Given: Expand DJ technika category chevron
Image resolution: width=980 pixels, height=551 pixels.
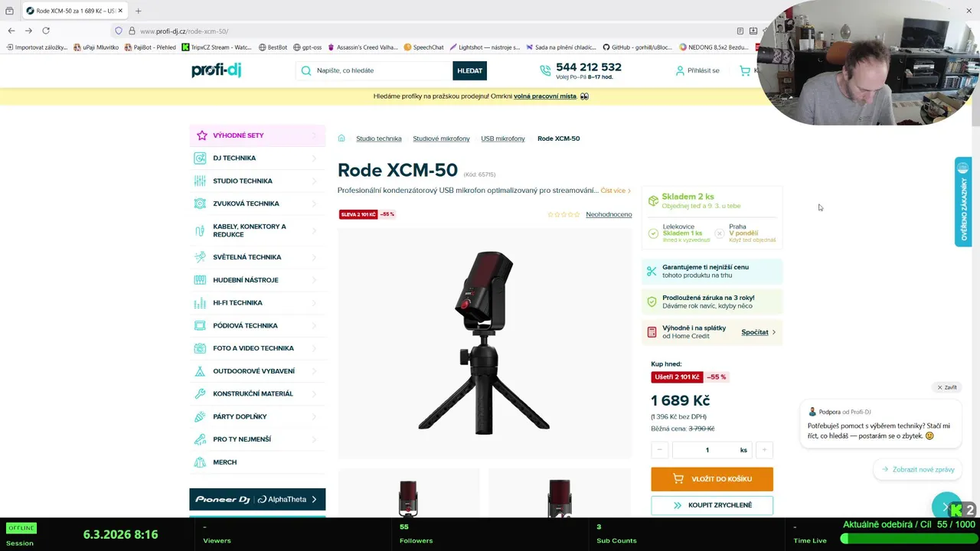Looking at the screenshot, I should click(x=314, y=158).
